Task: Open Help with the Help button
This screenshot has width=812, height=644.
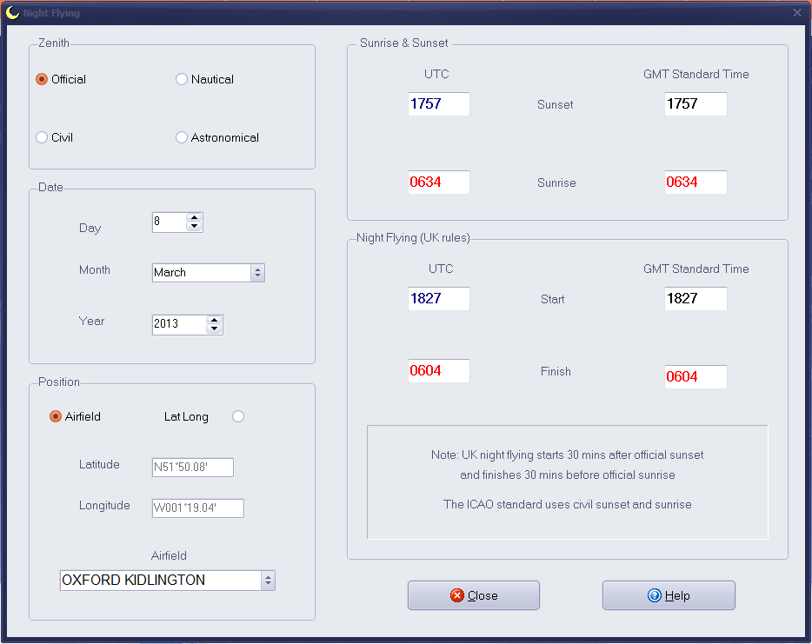Action: (669, 595)
